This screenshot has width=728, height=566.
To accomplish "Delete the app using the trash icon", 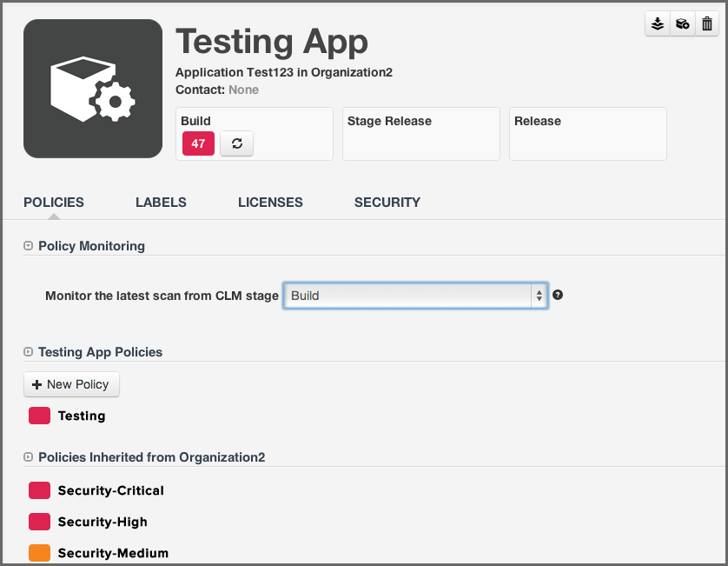I will click(x=706, y=23).
